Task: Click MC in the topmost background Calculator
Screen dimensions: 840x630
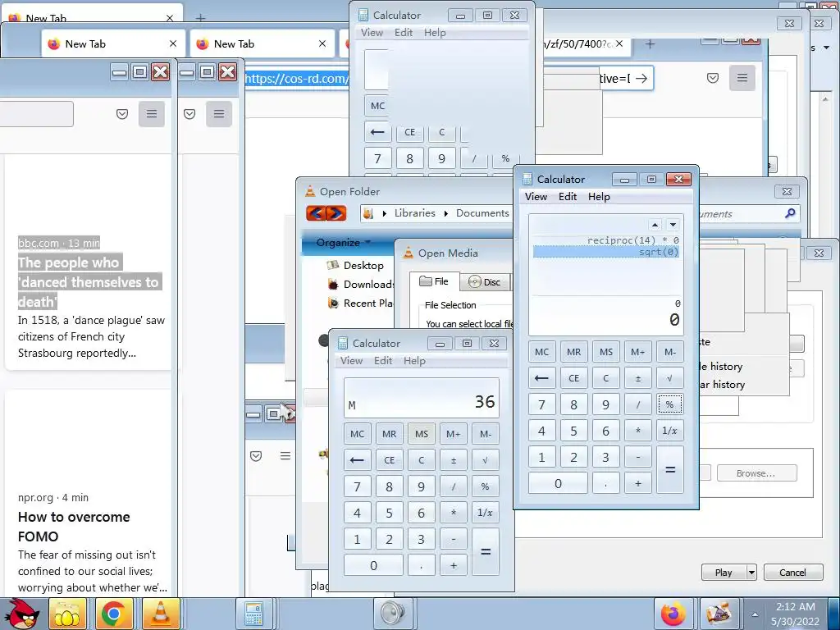Action: click(377, 106)
